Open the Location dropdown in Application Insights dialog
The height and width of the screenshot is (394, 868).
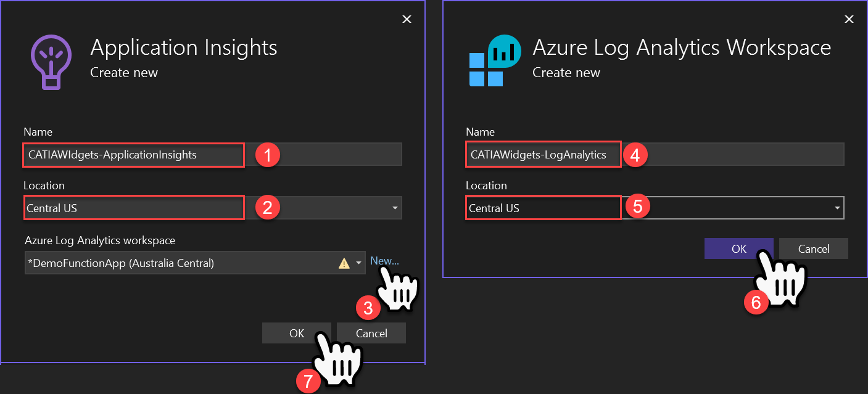pyautogui.click(x=395, y=208)
